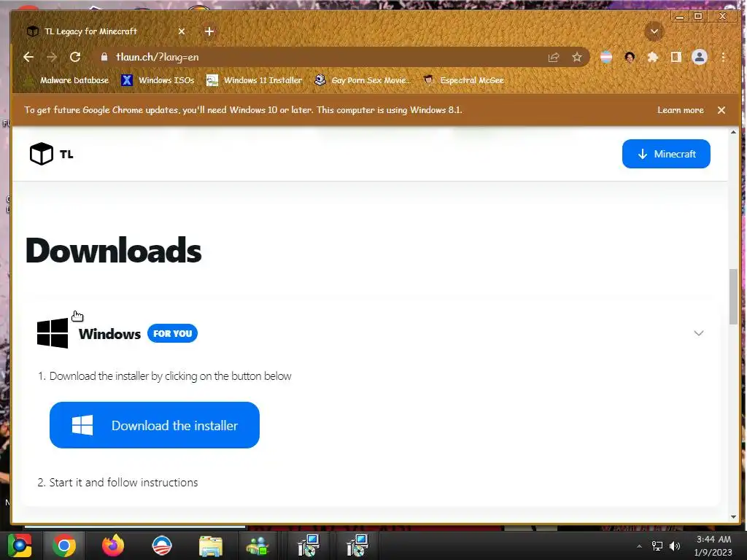Open the volume speaker tray icon
This screenshot has height=560, width=747.
point(675,545)
